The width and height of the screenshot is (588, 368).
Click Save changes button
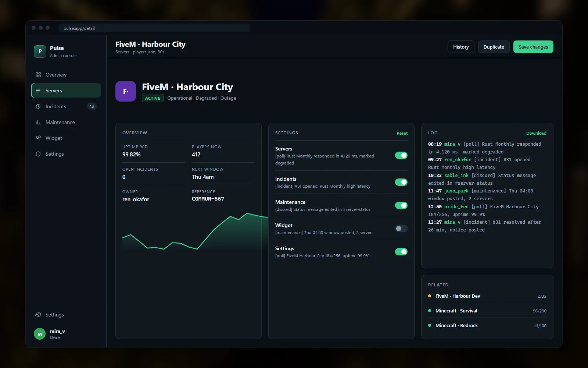click(533, 47)
